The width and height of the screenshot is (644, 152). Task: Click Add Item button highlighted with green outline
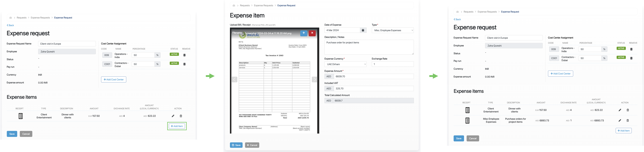point(177,126)
